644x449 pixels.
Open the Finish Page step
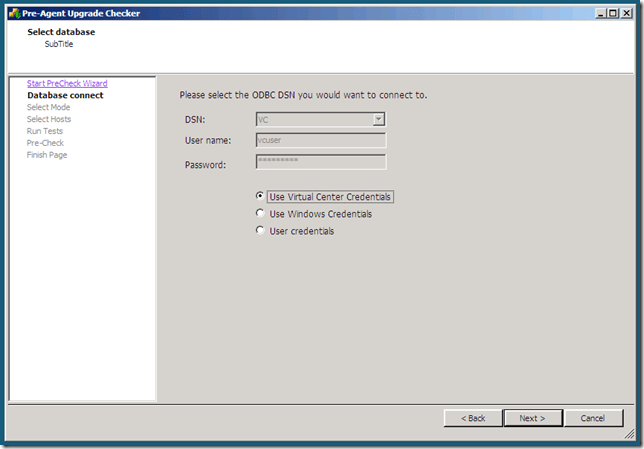(x=47, y=155)
